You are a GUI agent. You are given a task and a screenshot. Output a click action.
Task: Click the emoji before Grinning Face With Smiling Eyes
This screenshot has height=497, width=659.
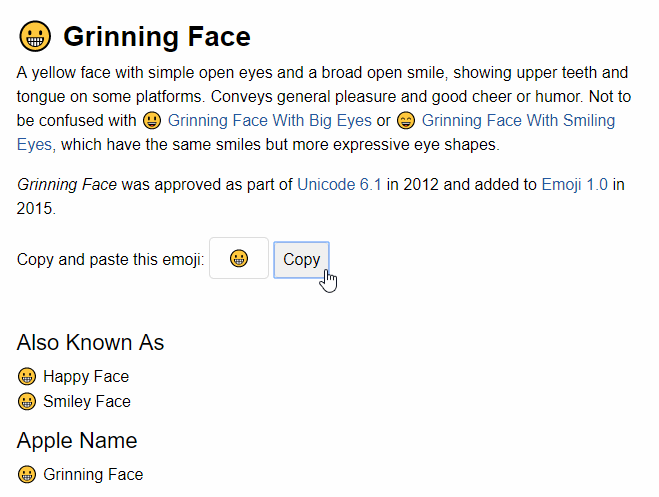(x=406, y=121)
